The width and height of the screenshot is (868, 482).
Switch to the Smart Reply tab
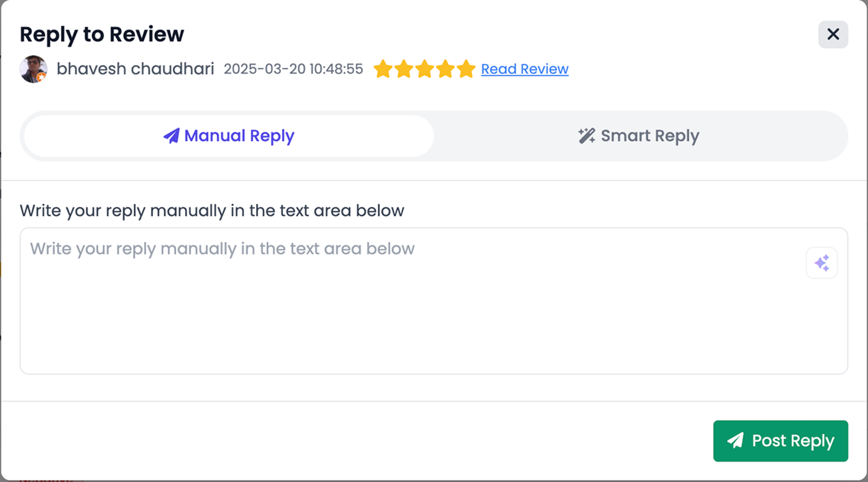pyautogui.click(x=639, y=136)
